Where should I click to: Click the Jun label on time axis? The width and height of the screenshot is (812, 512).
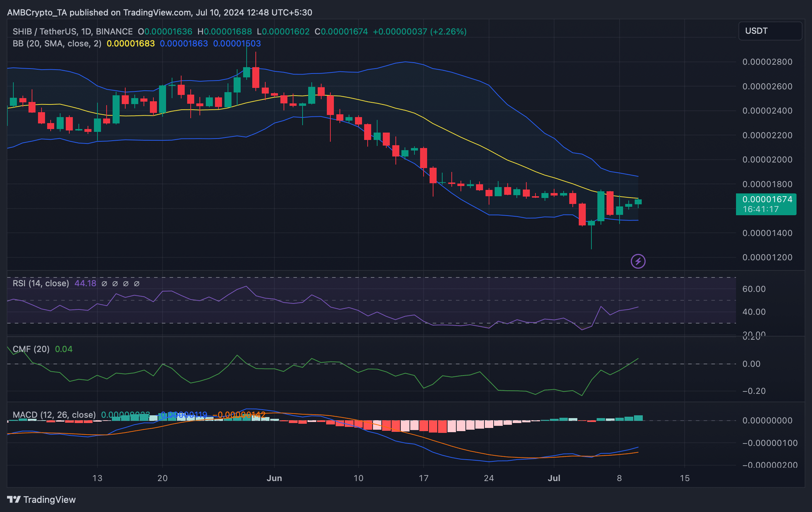click(x=274, y=478)
